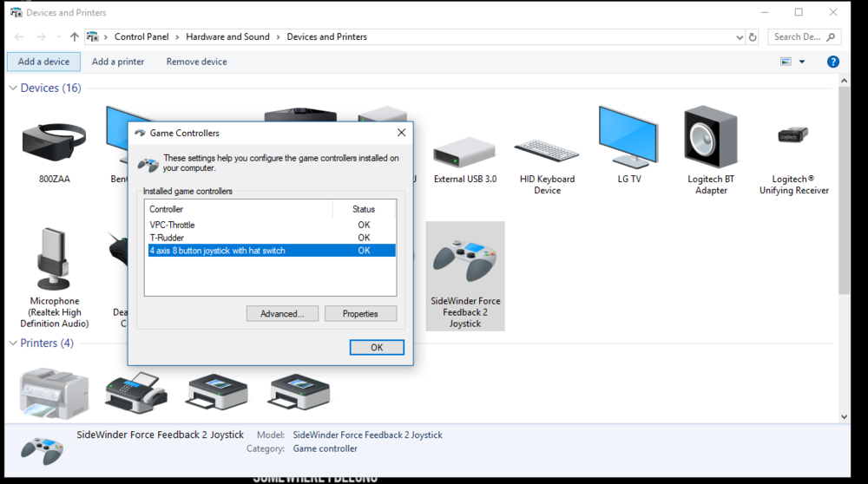Select the SideWinder Force Feedback 2 Joystick icon

[x=464, y=260]
